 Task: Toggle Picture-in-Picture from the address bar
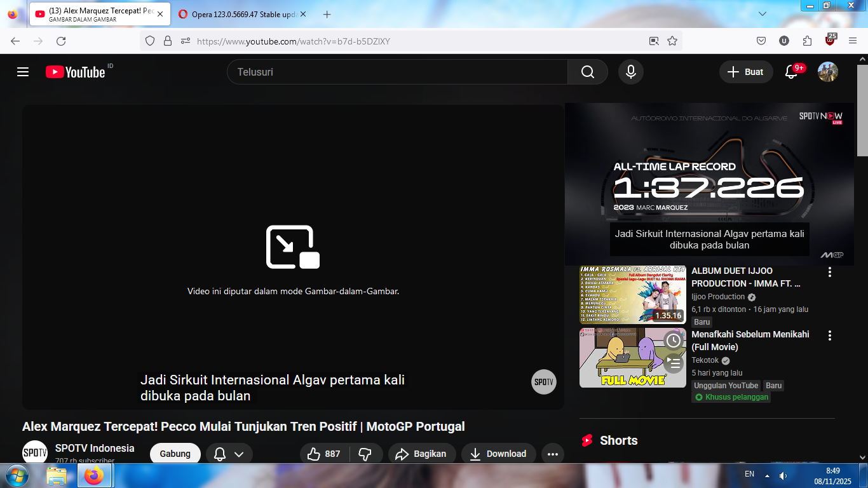pos(654,41)
